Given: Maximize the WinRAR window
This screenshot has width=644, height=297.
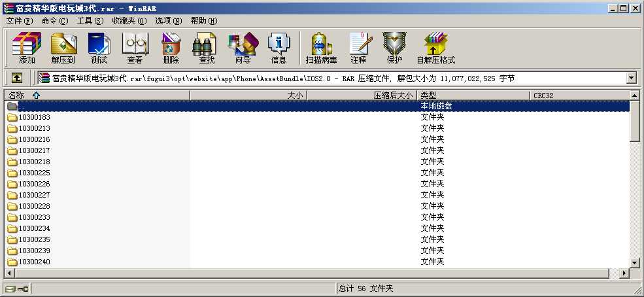Looking at the screenshot, I should 624,9.
